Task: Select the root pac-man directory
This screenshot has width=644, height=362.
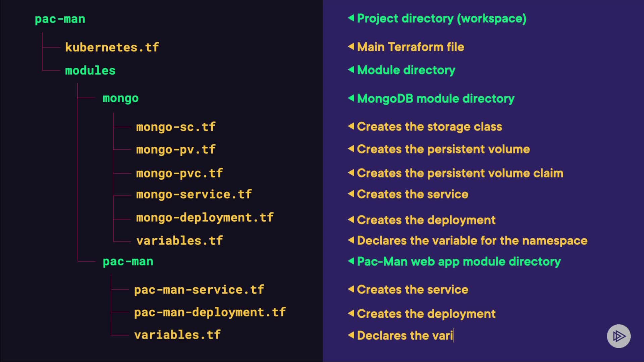Action: (x=60, y=19)
